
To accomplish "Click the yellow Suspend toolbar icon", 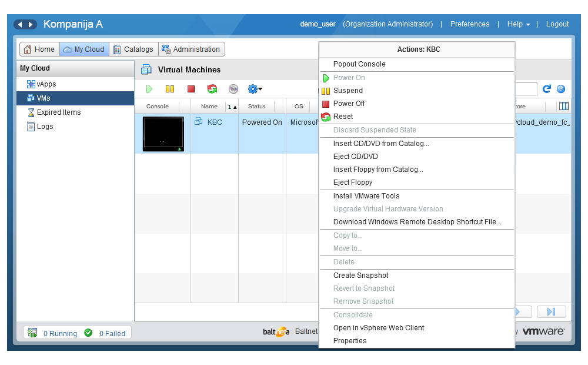I will click(x=170, y=89).
